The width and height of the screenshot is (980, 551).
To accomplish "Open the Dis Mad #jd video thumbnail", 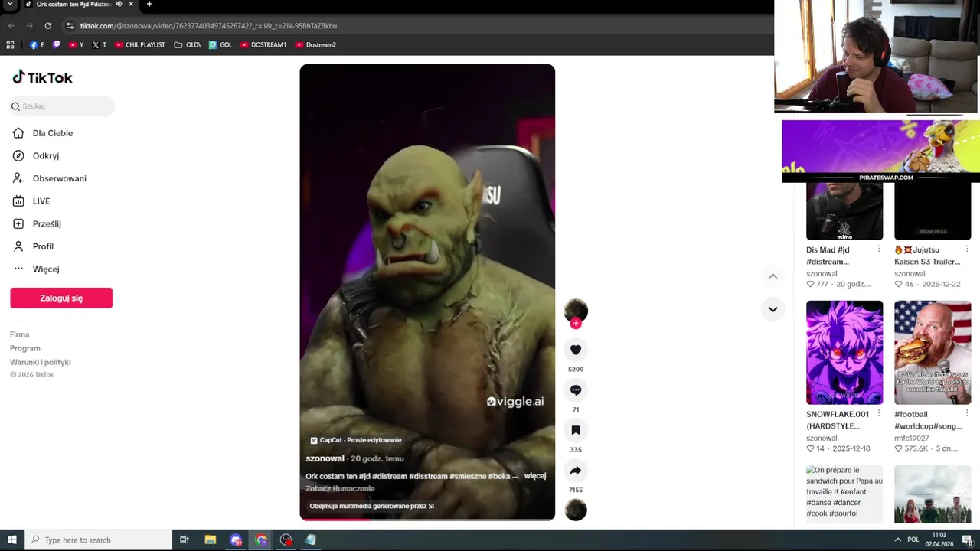I will (844, 211).
